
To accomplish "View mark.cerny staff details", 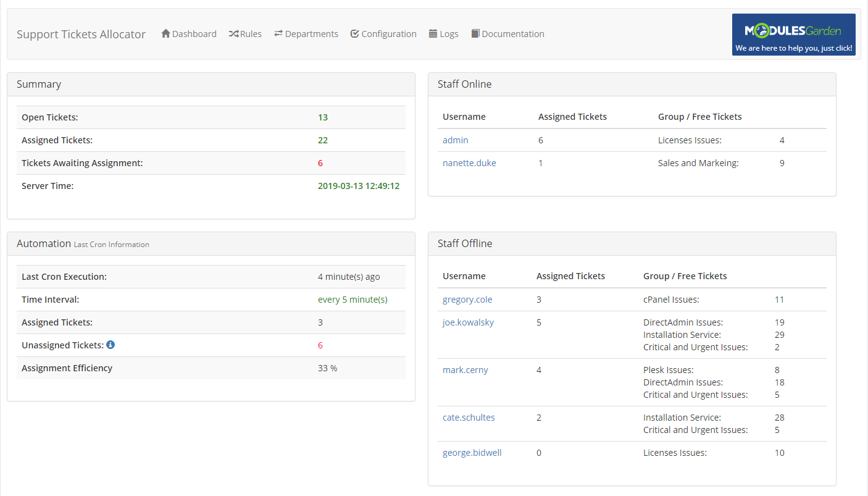I will point(465,370).
